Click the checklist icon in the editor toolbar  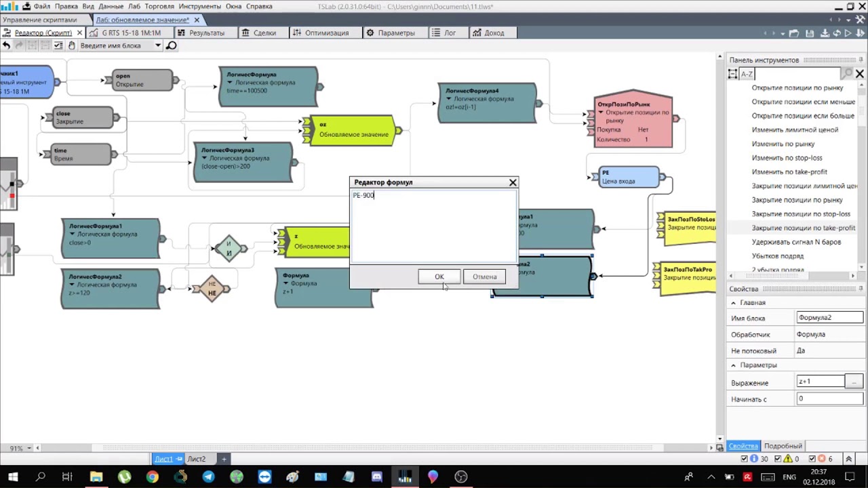tap(58, 45)
